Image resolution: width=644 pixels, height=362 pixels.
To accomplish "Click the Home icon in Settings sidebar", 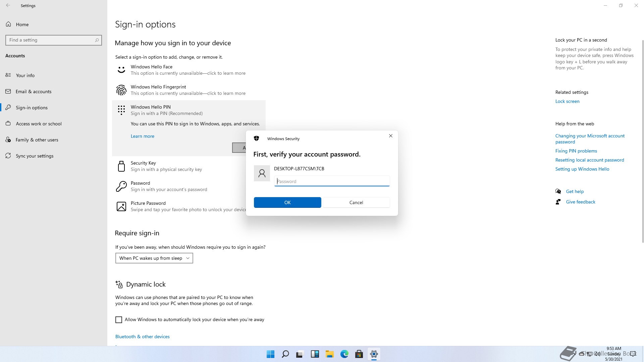I will pos(8,24).
